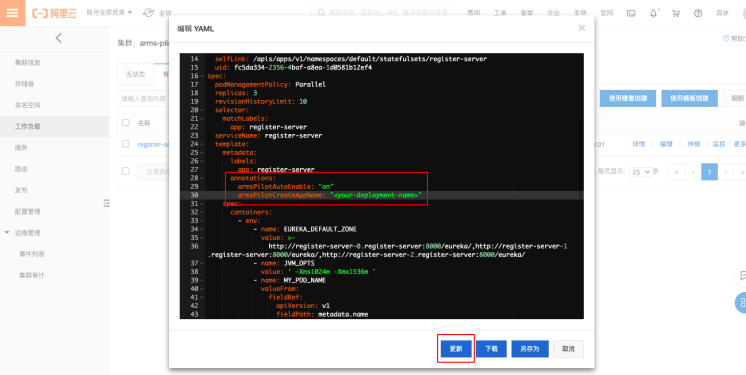This screenshot has width=746, height=375.
Task: Click 伸缩 link for register-server
Action: tap(694, 144)
